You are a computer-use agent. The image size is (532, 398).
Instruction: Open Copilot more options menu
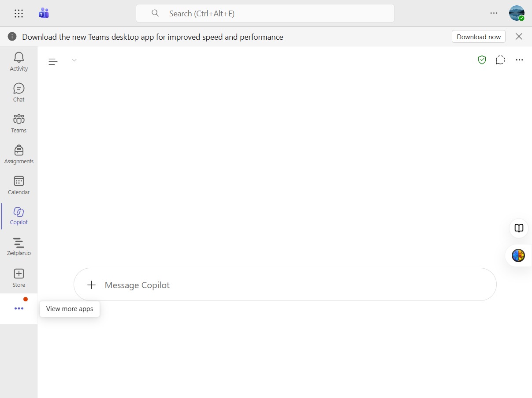point(519,60)
